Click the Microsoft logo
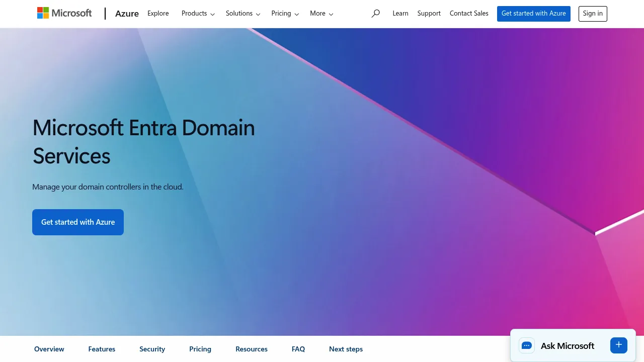 coord(64,14)
